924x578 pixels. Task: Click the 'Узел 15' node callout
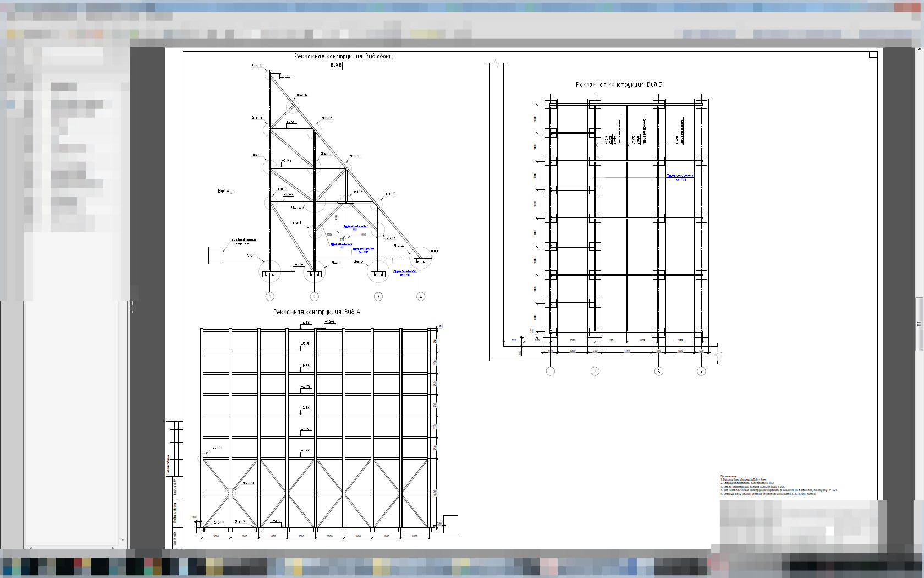[x=327, y=118]
